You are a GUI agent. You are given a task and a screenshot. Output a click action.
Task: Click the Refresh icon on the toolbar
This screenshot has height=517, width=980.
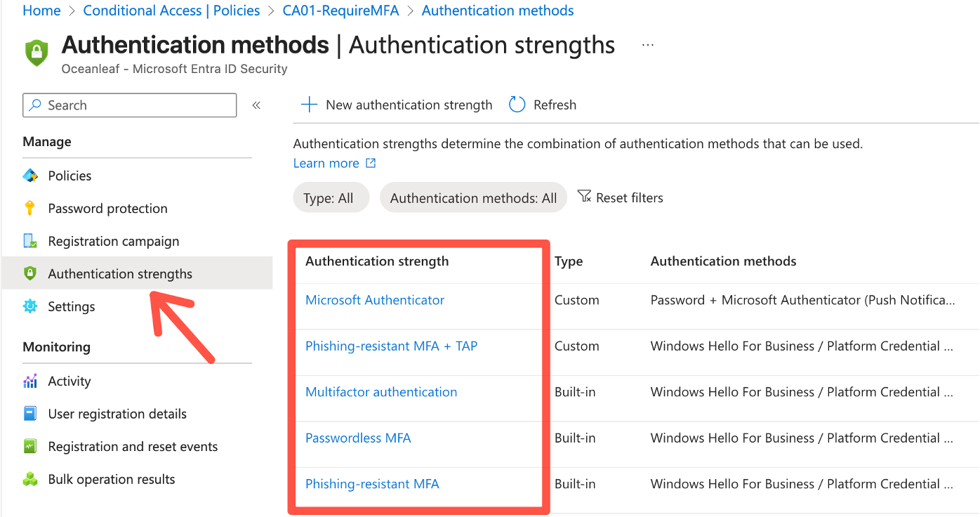[517, 104]
